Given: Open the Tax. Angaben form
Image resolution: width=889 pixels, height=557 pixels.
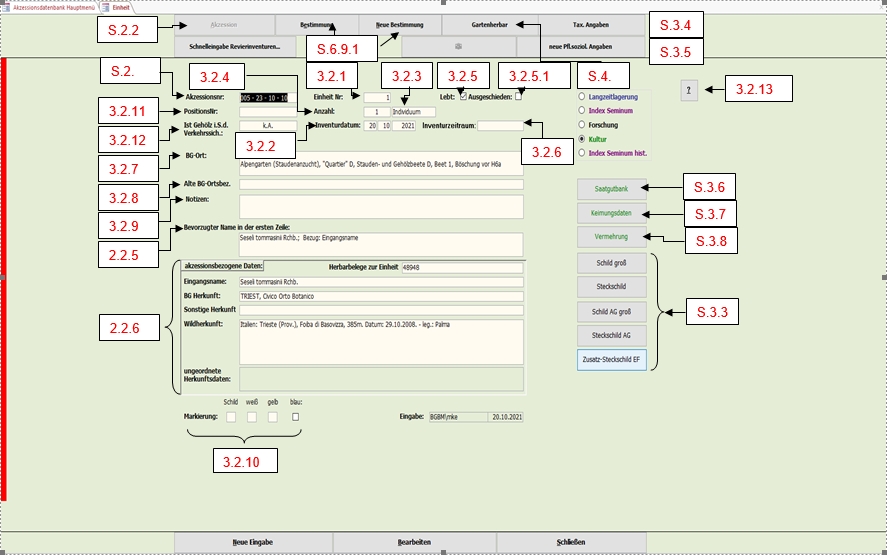Looking at the screenshot, I should click(x=590, y=25).
